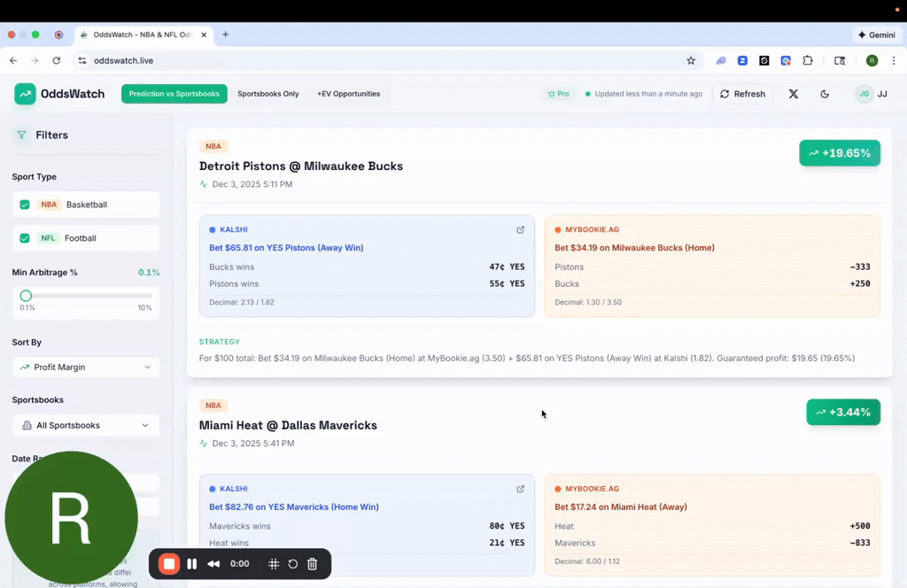Uncheck the NBA Basketball checkbox

[24, 205]
